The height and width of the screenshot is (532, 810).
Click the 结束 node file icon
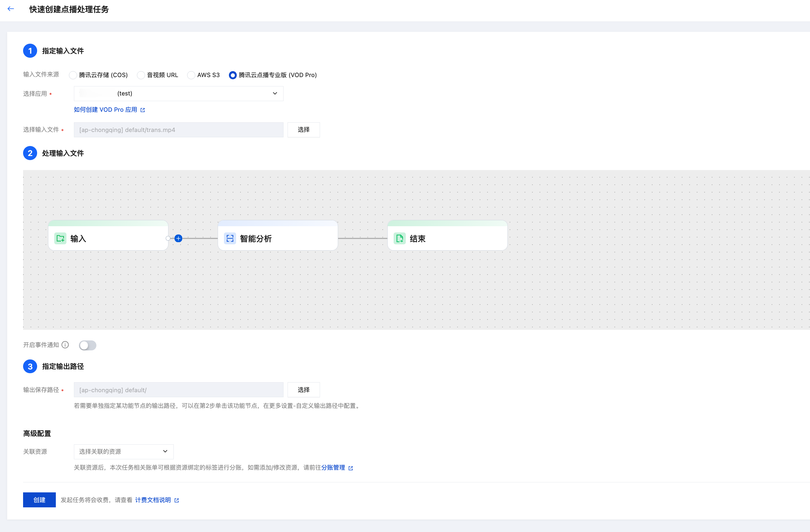(400, 239)
